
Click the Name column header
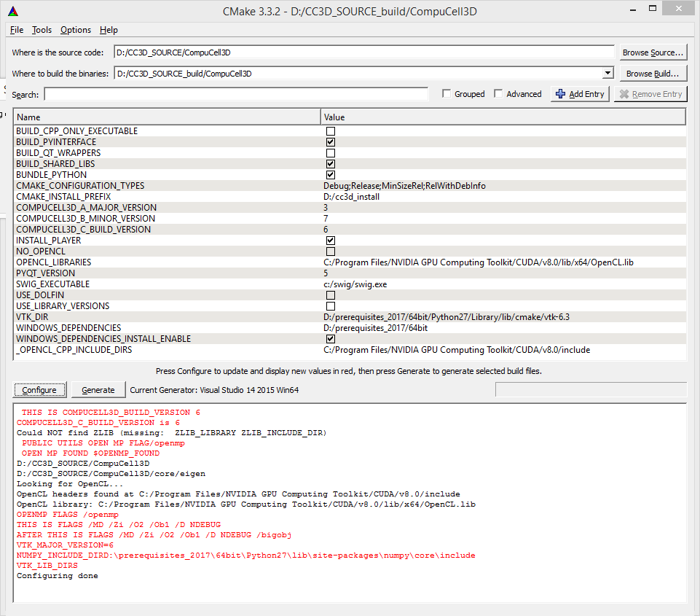pos(167,117)
